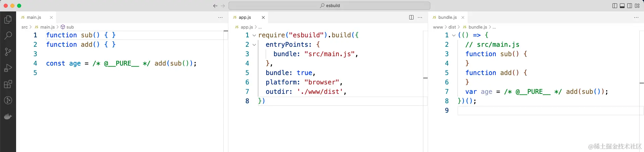
Task: Open More Actions for main.js editor group
Action: pos(220,17)
